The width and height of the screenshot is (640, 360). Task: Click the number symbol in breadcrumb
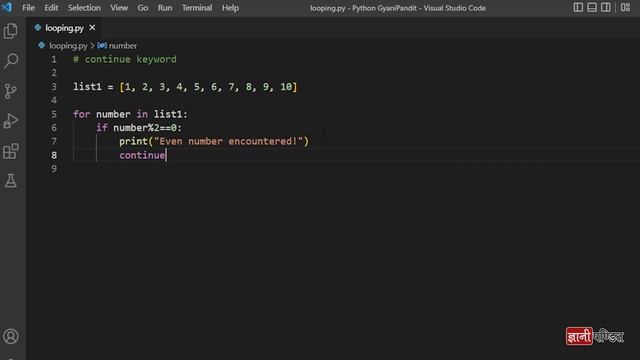point(123,46)
